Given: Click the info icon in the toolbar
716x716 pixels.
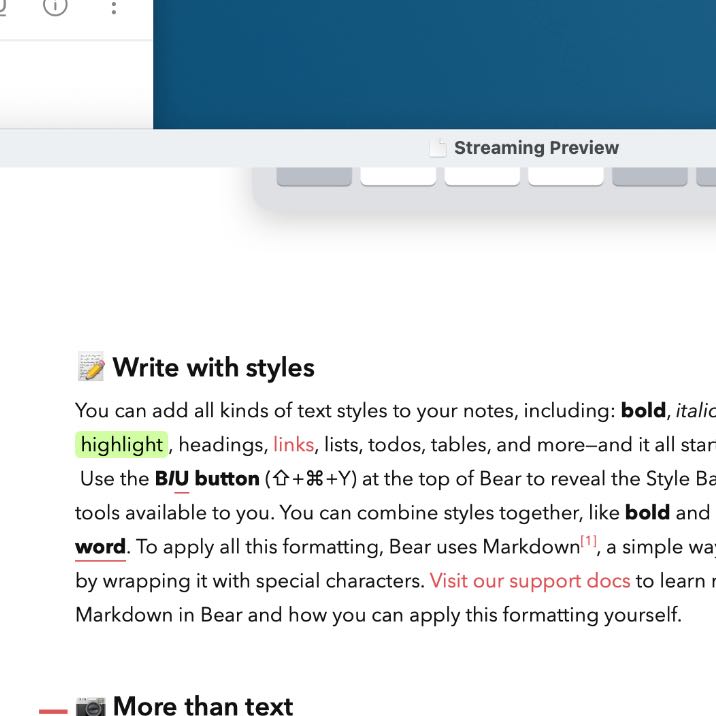Looking at the screenshot, I should coord(56,7).
